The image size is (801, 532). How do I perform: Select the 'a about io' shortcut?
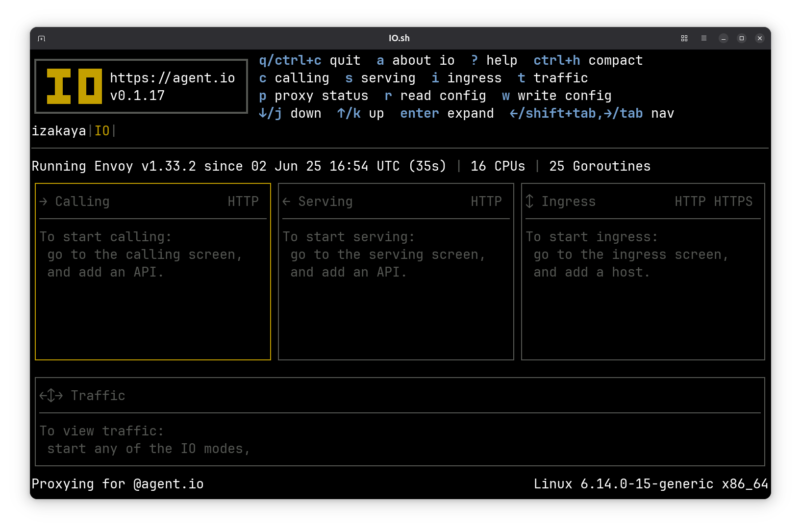(x=416, y=60)
